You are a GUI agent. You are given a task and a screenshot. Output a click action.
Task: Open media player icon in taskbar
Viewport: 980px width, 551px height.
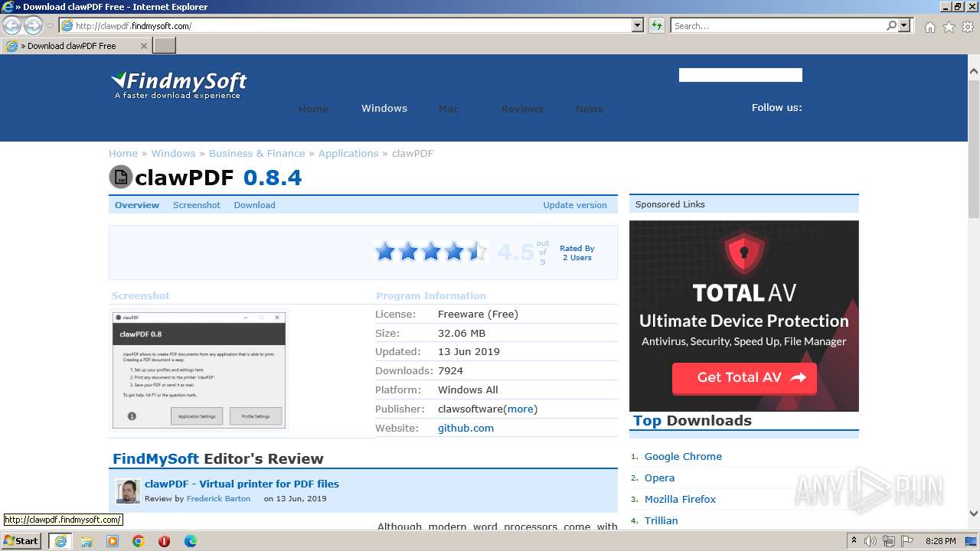pyautogui.click(x=113, y=541)
